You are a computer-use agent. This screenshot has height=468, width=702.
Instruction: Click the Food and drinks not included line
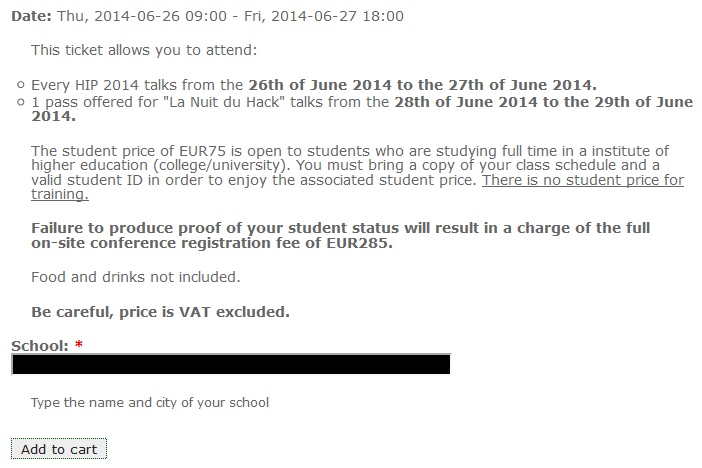(x=136, y=277)
